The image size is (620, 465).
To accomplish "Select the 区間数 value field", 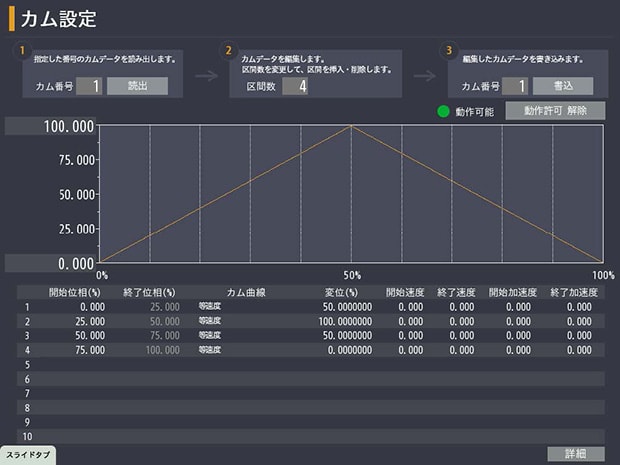I will [295, 86].
